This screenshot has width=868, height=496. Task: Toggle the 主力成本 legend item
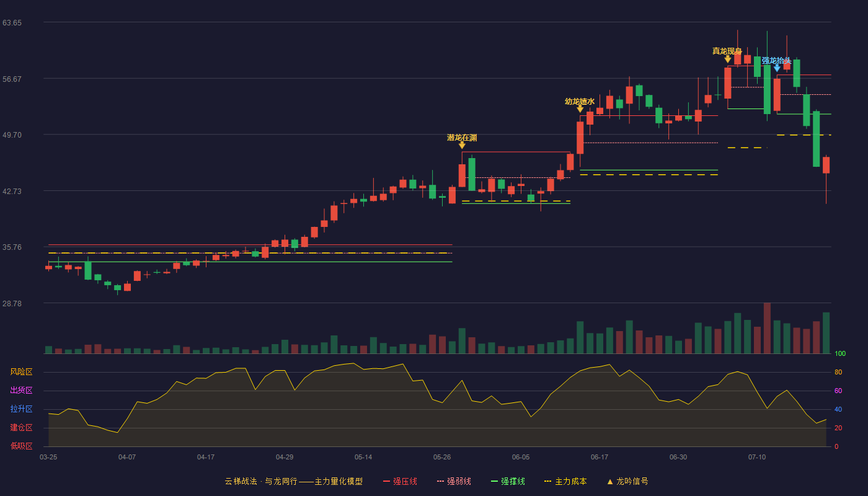coord(565,481)
